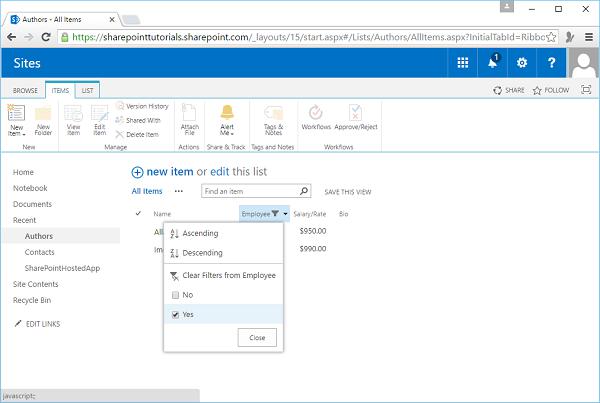
Task: Click the Approve/Reject icon
Action: click(x=354, y=114)
